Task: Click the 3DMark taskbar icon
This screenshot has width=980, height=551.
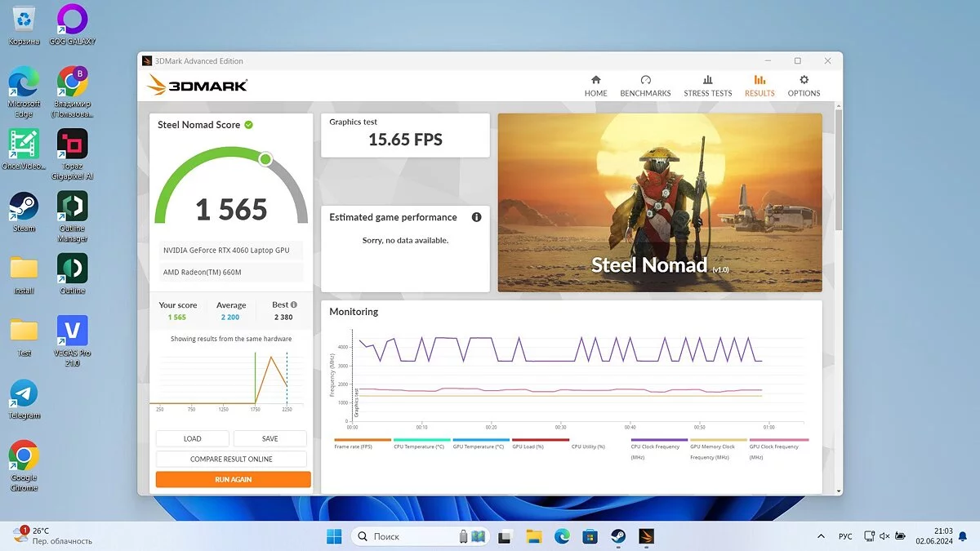Action: (645, 536)
